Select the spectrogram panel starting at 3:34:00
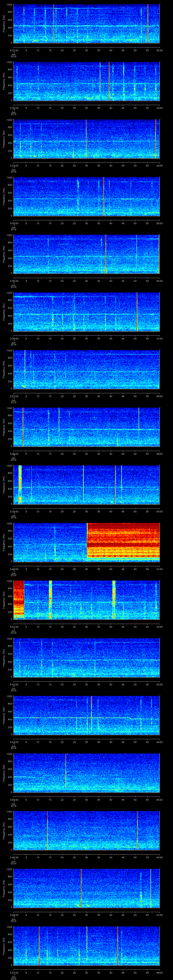Screen dimensions: 173x980 [87, 197]
